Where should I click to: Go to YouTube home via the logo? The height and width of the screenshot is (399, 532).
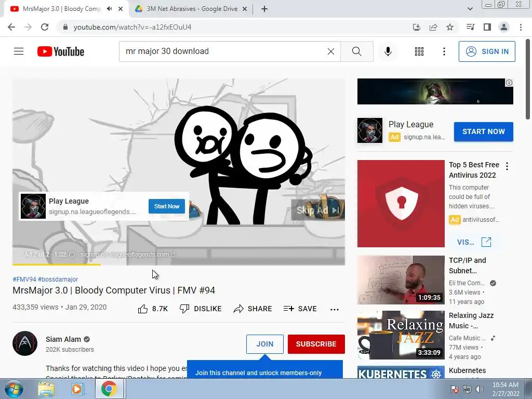61,51
